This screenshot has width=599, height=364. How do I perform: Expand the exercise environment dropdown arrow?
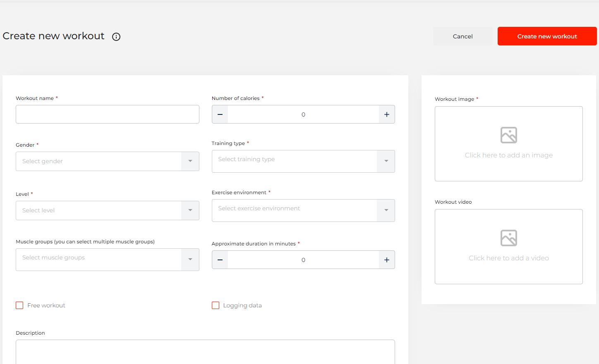pos(386,210)
